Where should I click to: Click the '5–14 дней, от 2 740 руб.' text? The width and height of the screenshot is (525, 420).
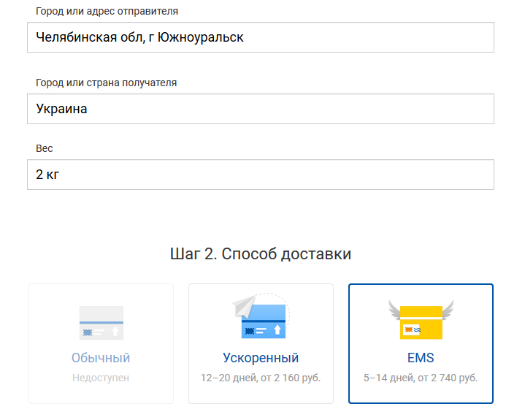pos(421,378)
